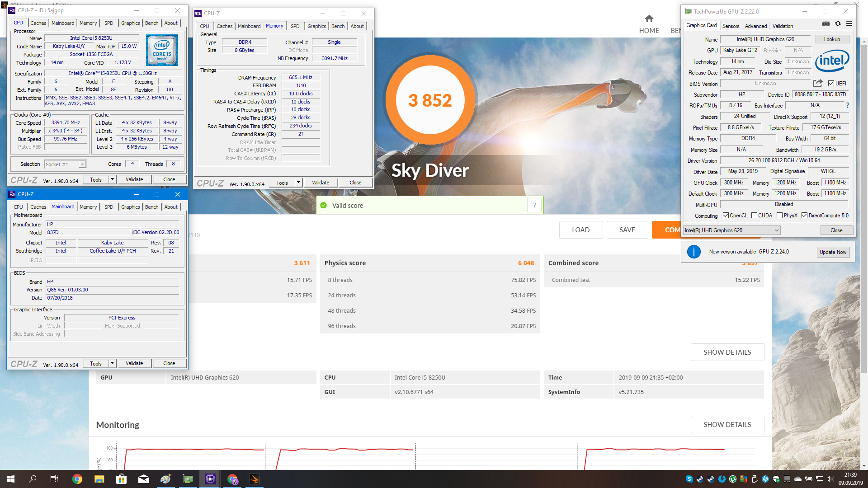868x488 pixels.
Task: Click Lookup button in GPU-Z
Action: click(x=832, y=39)
